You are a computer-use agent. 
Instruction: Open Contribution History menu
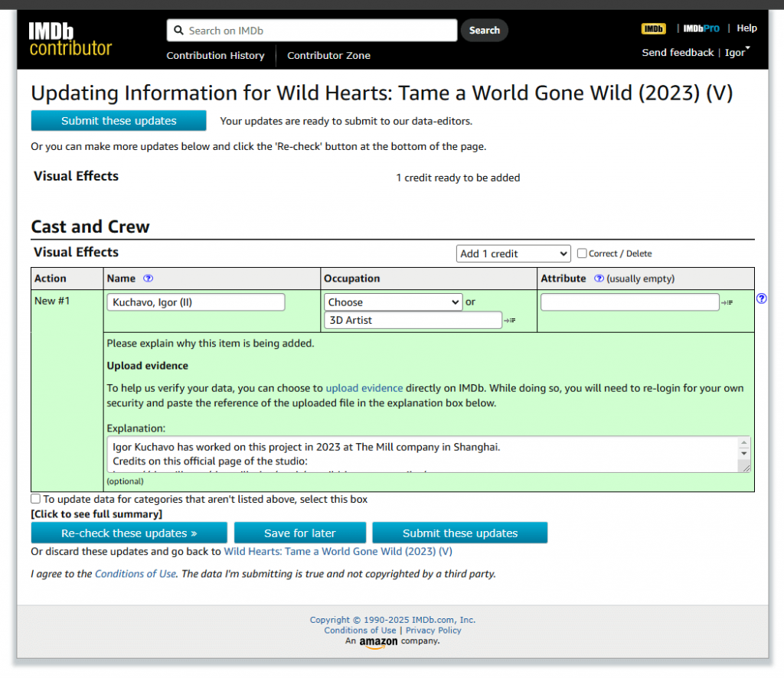tap(215, 55)
